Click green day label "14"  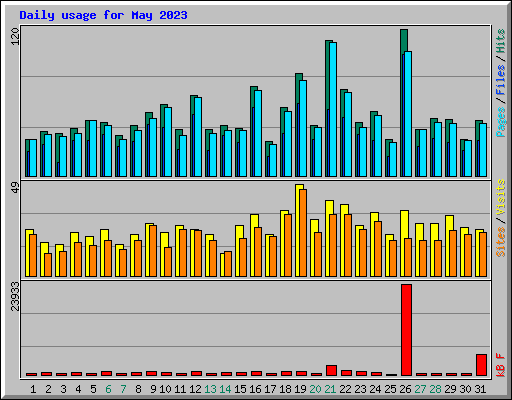(x=225, y=389)
